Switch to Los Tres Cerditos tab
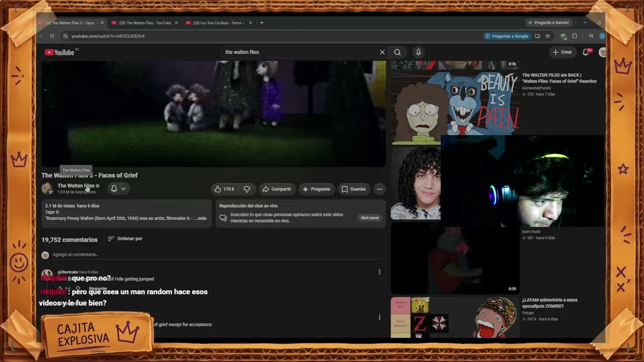The width and height of the screenshot is (644, 362). coord(219,23)
